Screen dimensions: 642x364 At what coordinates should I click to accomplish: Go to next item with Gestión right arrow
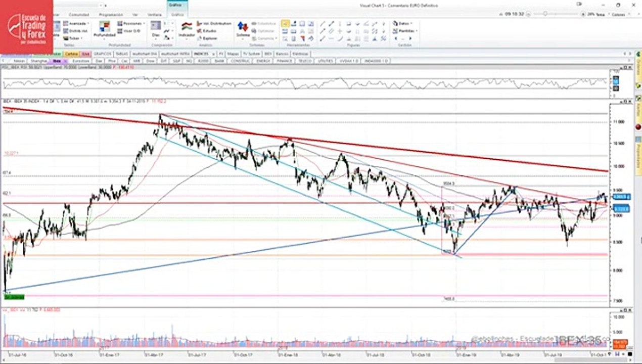410,38
